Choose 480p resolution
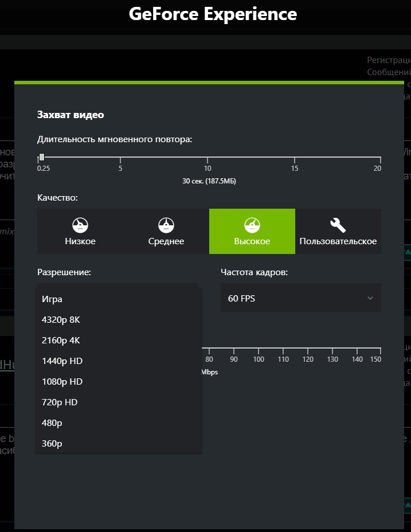 tap(119, 423)
